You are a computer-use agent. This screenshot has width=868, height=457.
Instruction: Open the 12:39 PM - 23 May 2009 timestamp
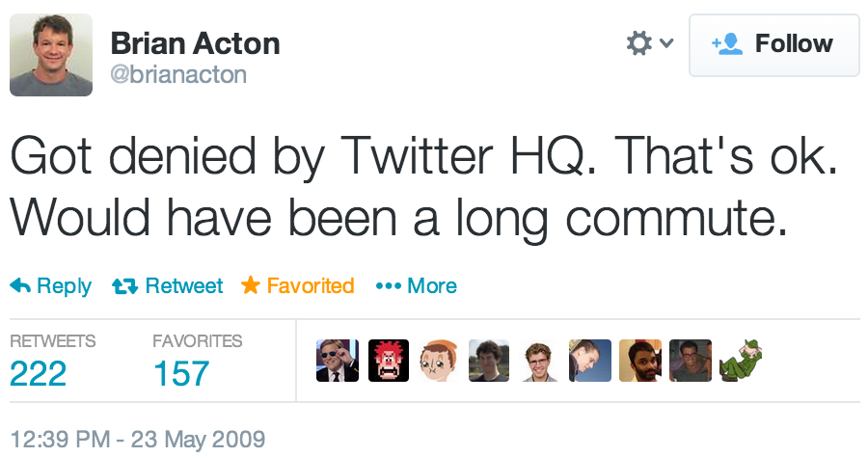point(137,439)
